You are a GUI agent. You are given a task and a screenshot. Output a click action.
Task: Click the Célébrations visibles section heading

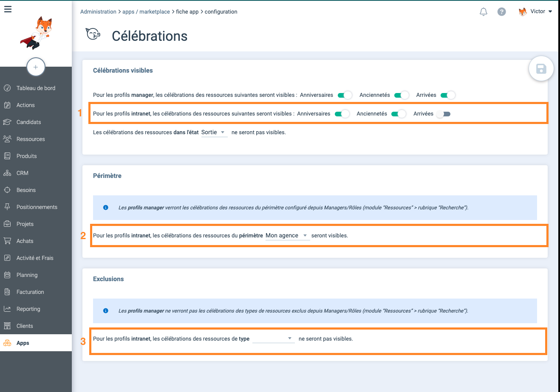(123, 71)
